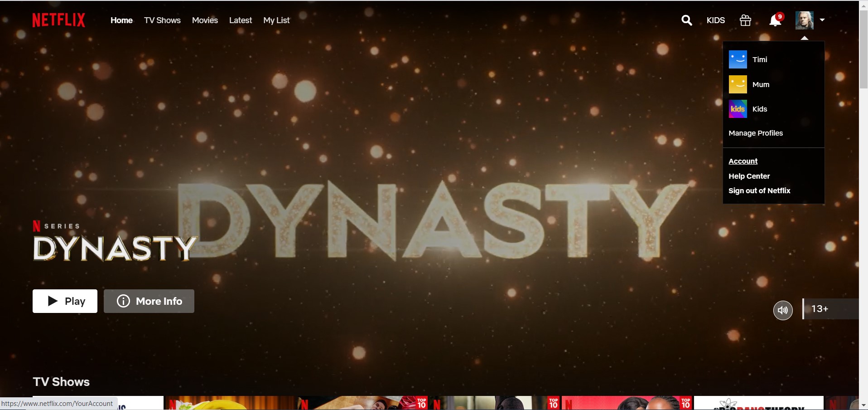Open the gift box icon

click(745, 20)
